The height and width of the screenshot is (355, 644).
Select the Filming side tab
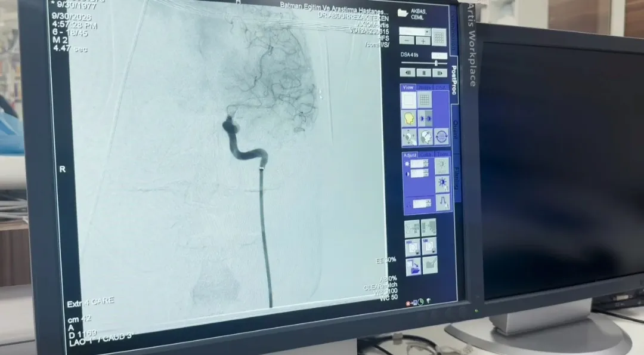click(x=457, y=178)
